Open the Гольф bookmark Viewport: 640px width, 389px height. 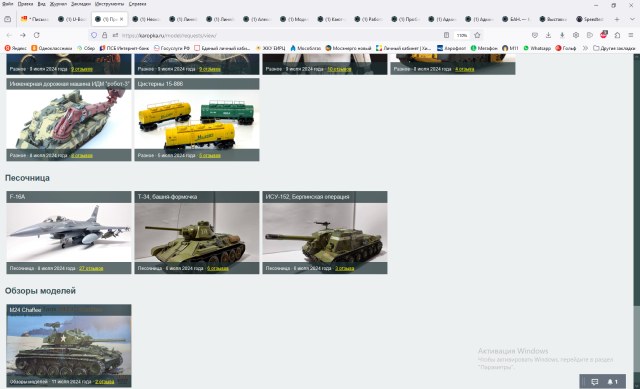pyautogui.click(x=566, y=48)
